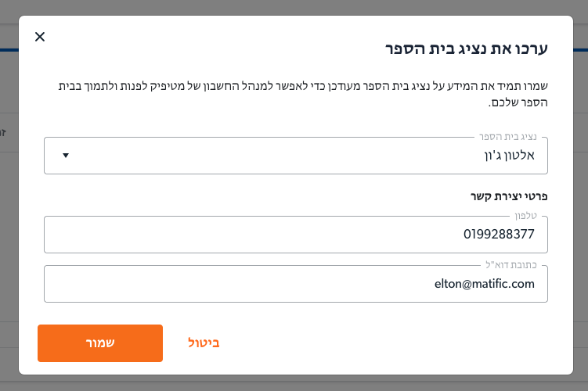
Task: Expand the school representative dropdown arrow
Action: tap(66, 156)
